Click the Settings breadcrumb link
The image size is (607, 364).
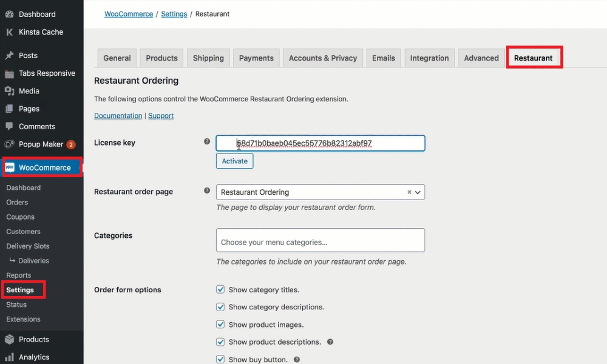tap(174, 14)
